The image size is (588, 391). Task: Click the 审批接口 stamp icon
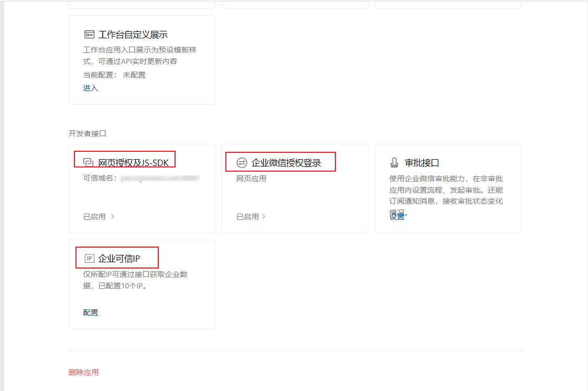coord(395,163)
